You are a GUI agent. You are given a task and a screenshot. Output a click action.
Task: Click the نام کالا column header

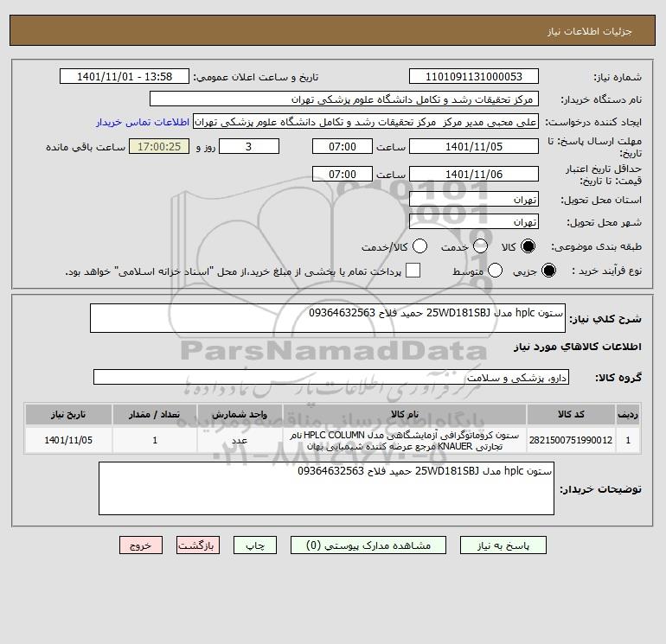(x=405, y=414)
